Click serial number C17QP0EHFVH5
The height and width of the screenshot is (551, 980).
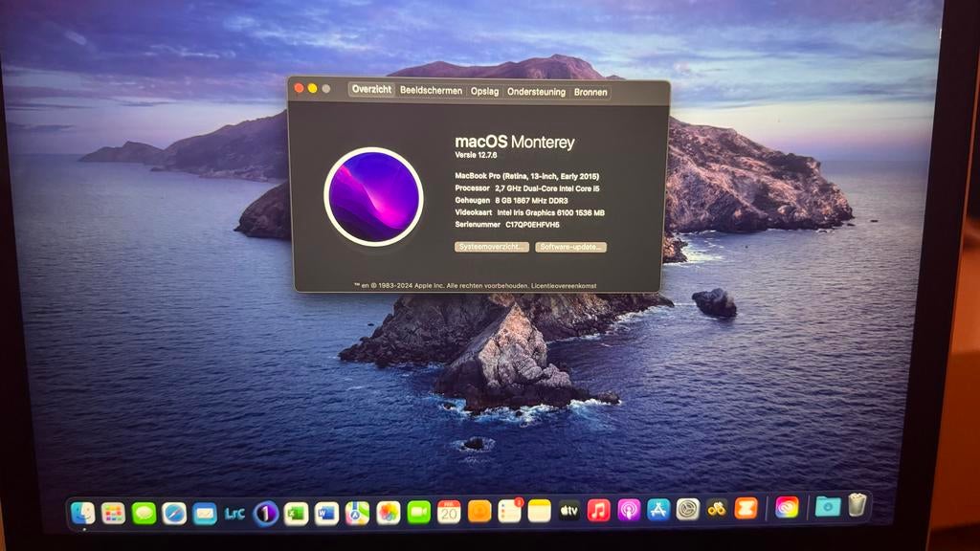[532, 224]
